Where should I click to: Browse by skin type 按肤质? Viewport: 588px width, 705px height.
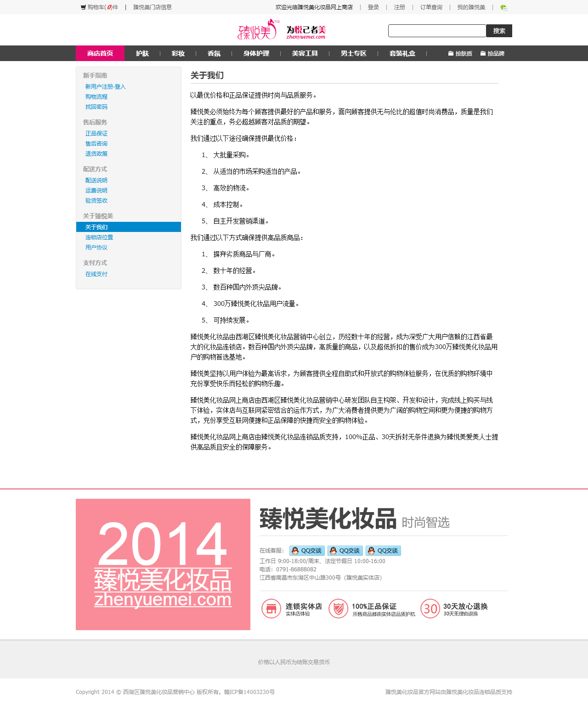pyautogui.click(x=460, y=54)
